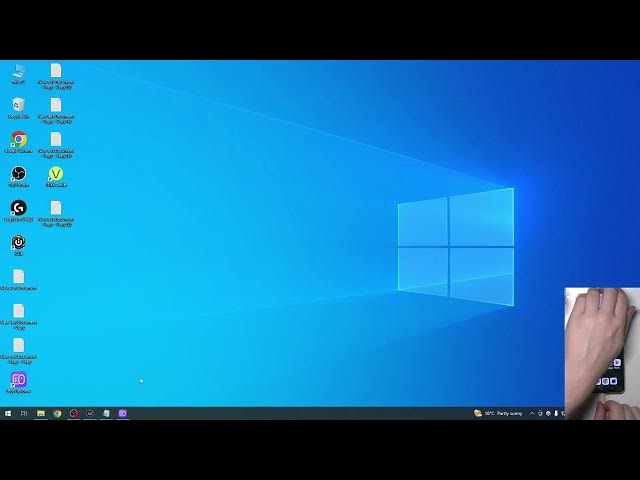Select the file directly below the power-symbol shortcut
The image size is (640, 480).
click(18, 280)
